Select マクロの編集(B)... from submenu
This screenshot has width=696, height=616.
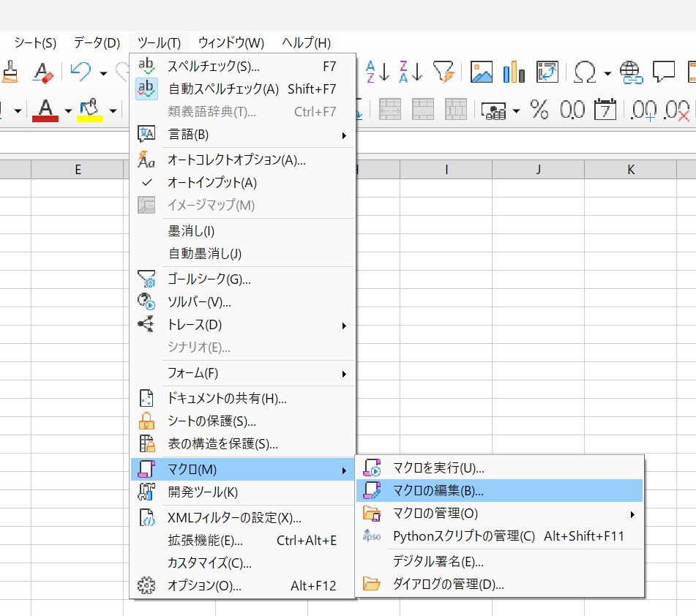pyautogui.click(x=438, y=490)
